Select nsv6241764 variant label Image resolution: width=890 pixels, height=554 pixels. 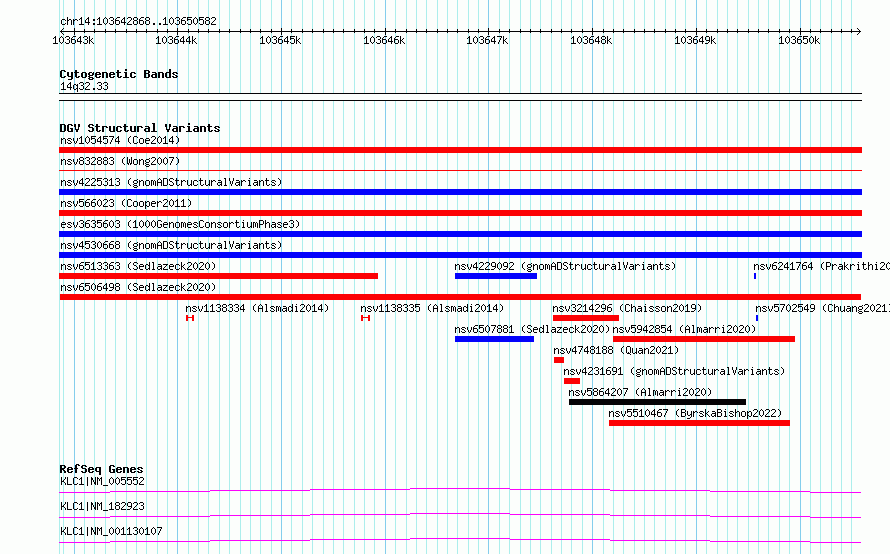click(821, 266)
